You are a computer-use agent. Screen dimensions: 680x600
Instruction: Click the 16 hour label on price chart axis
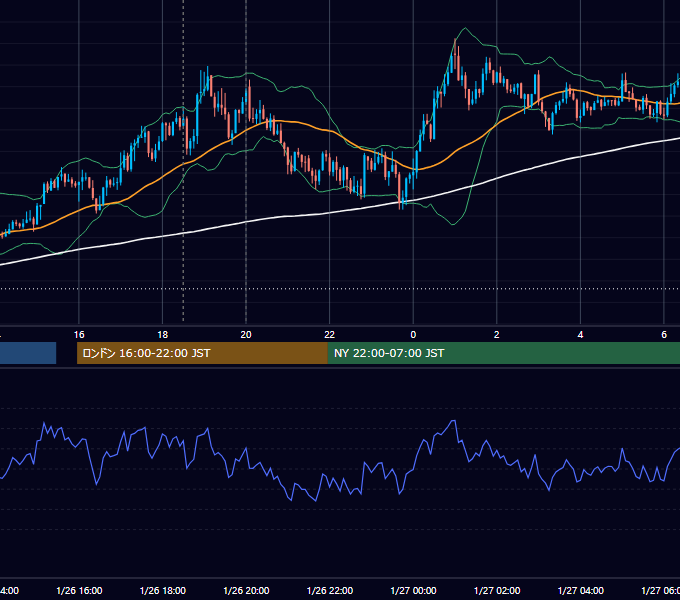pyautogui.click(x=79, y=335)
